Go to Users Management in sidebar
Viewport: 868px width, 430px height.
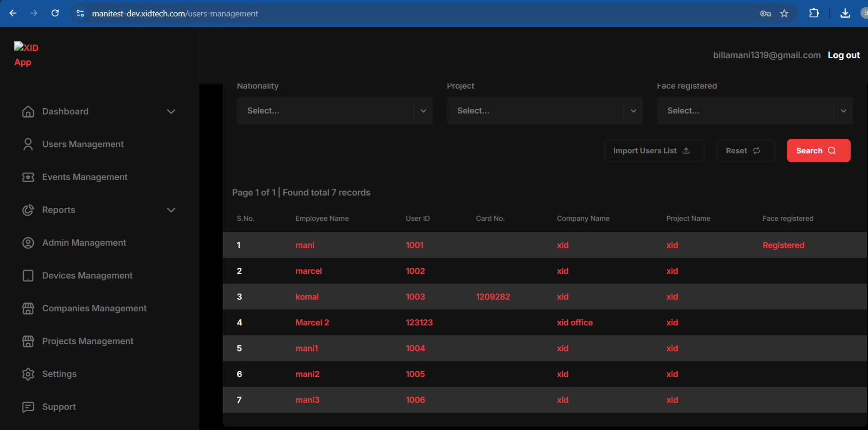pos(83,144)
